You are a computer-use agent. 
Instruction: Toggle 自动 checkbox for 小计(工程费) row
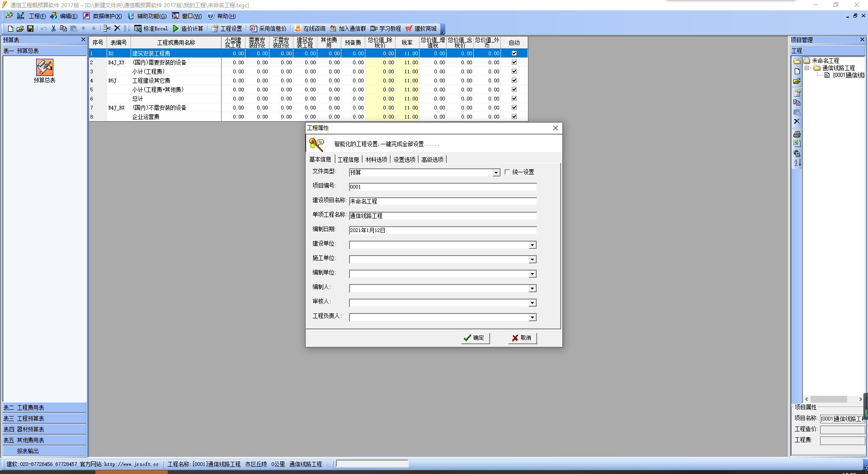tap(514, 71)
